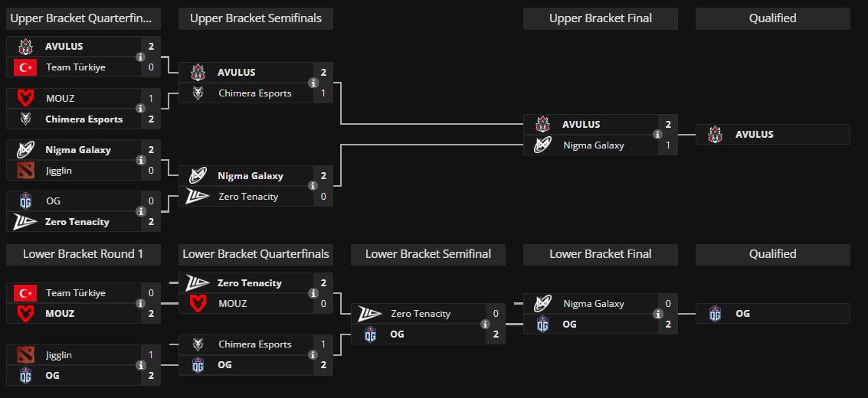Click Jigglin team name in Upper Bracket Quarterfinals
Image resolution: width=868 pixels, height=398 pixels.
coord(59,171)
